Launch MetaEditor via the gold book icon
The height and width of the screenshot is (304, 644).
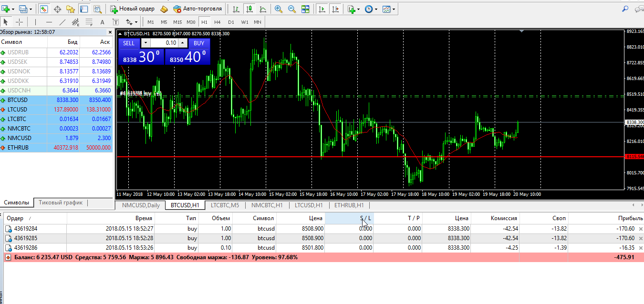[164, 9]
